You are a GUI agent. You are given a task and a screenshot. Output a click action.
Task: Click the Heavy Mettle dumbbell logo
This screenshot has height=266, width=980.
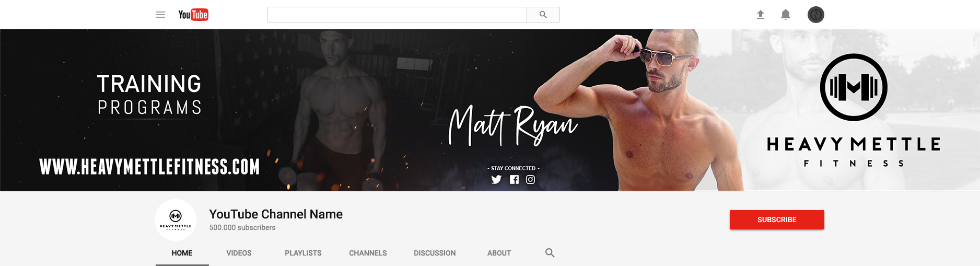click(854, 87)
